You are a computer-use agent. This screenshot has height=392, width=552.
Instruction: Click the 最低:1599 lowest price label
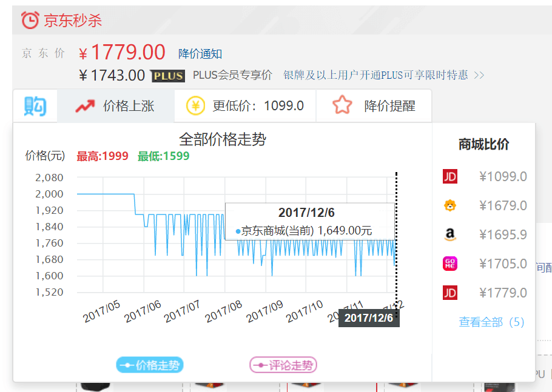point(163,156)
